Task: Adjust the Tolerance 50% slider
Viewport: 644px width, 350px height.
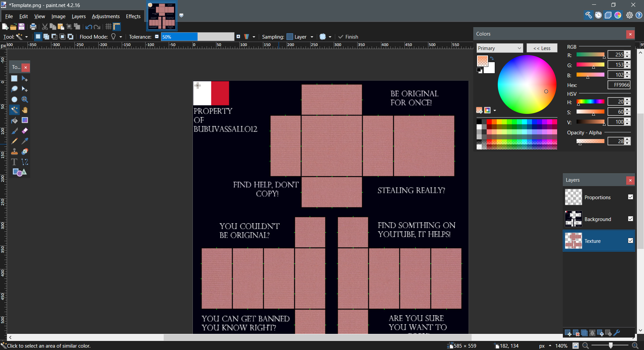Action: (198, 37)
